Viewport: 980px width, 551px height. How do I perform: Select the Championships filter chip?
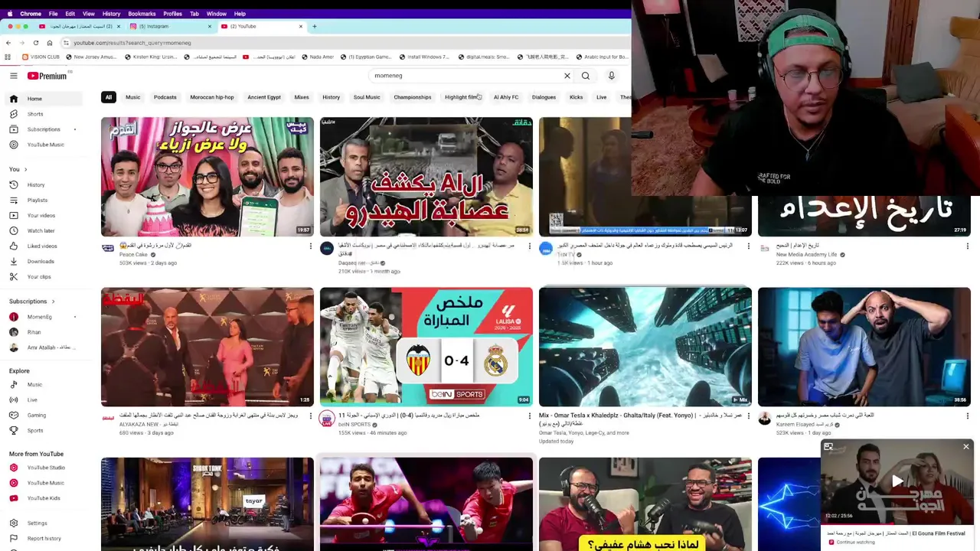[413, 97]
